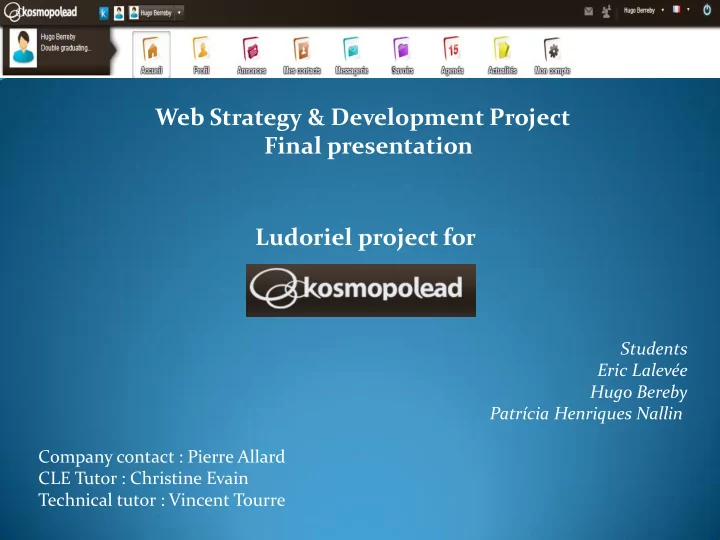Image resolution: width=720 pixels, height=540 pixels.
Task: Click the 'Final presentation' subtitle
Action: pyautogui.click(x=368, y=146)
